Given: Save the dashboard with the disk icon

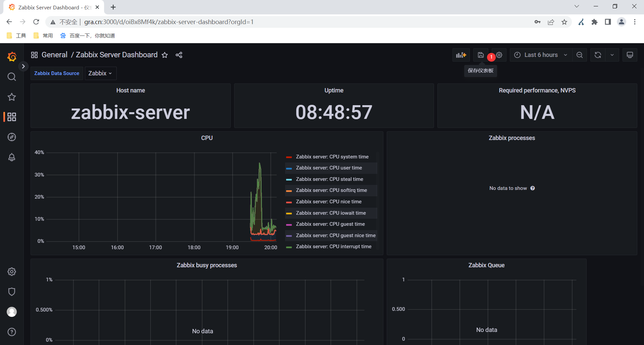Looking at the screenshot, I should click(481, 55).
